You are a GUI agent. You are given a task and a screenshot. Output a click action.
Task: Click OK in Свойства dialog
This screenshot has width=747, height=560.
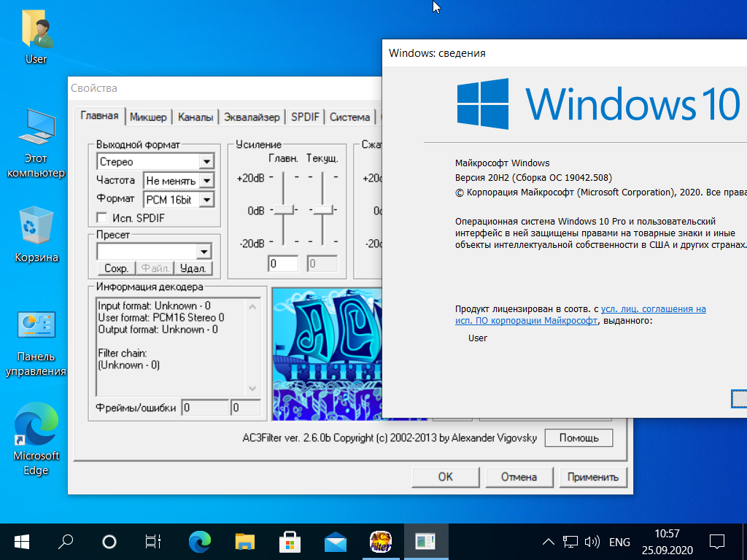click(x=446, y=477)
